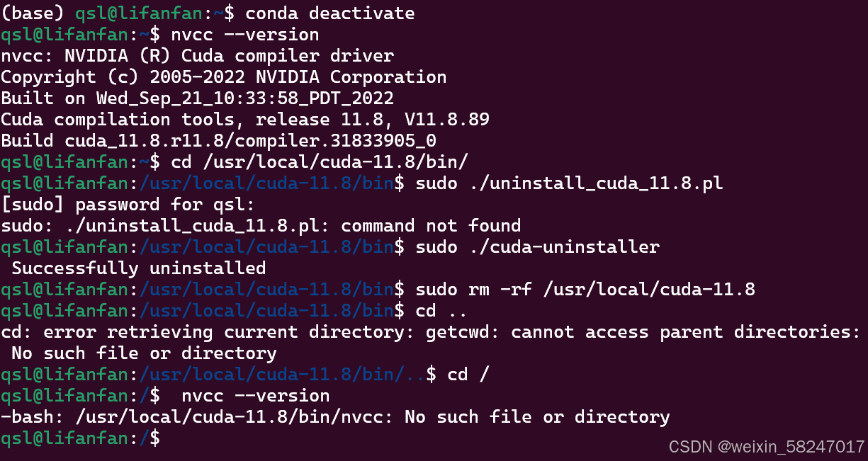Click the 'cd /usr/local/cuda-11.8/bin/' command
Screen dimensions: 868x461
tap(320, 162)
